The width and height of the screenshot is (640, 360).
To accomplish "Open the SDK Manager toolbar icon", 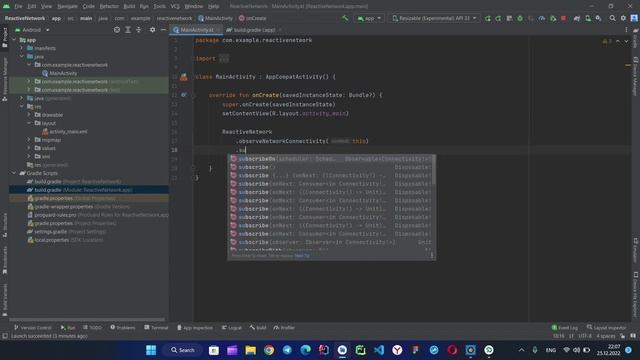I will coord(598,18).
